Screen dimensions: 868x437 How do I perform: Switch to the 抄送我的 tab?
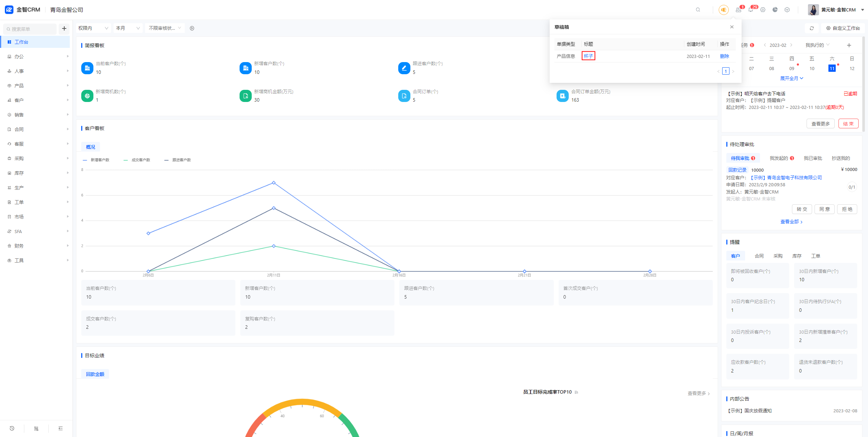click(841, 158)
